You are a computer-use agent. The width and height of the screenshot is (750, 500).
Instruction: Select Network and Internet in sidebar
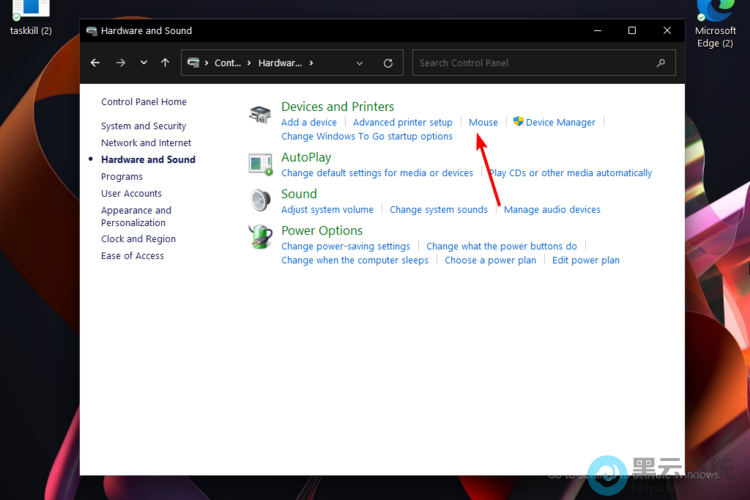coord(146,143)
